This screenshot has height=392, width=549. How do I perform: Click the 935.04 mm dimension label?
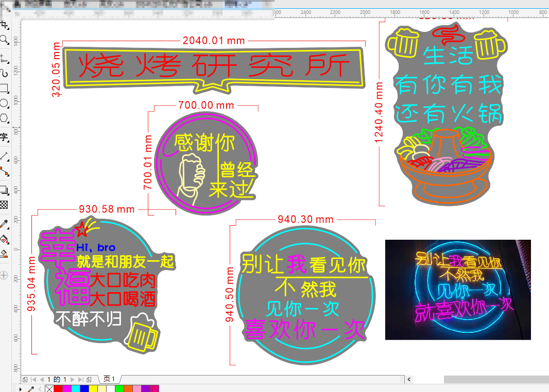point(31,284)
